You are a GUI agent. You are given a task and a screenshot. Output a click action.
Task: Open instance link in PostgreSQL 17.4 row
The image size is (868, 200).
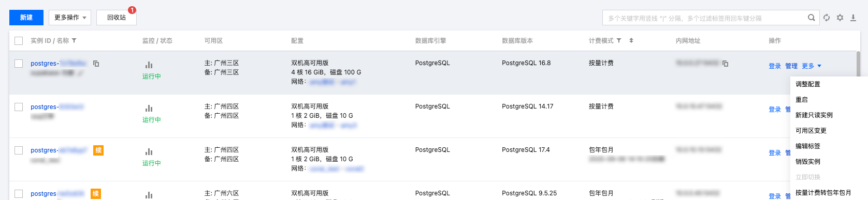tap(59, 150)
